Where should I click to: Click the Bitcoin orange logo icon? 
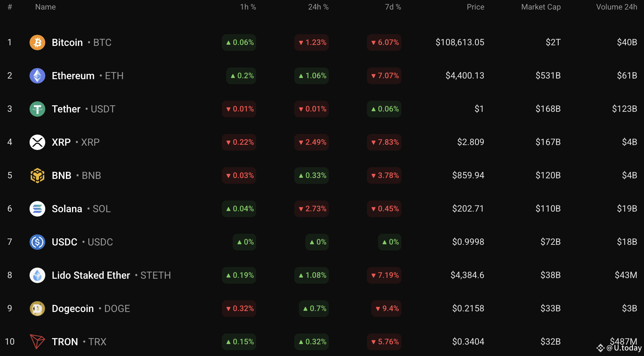[x=37, y=42]
